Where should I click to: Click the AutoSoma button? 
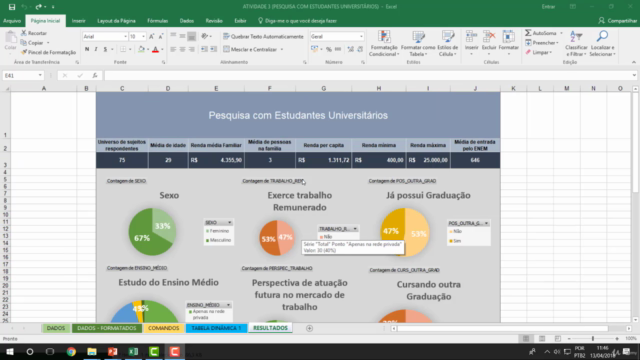[x=542, y=33]
